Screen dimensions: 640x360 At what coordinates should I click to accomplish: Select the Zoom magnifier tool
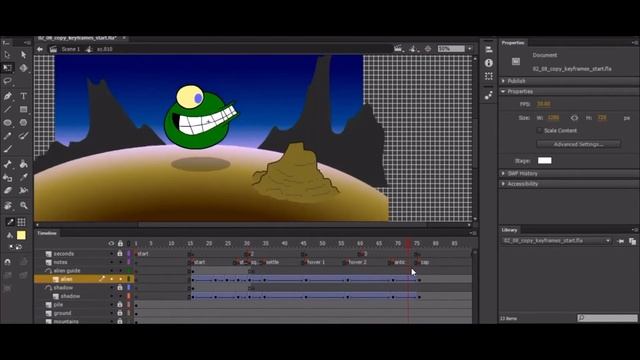click(23, 205)
